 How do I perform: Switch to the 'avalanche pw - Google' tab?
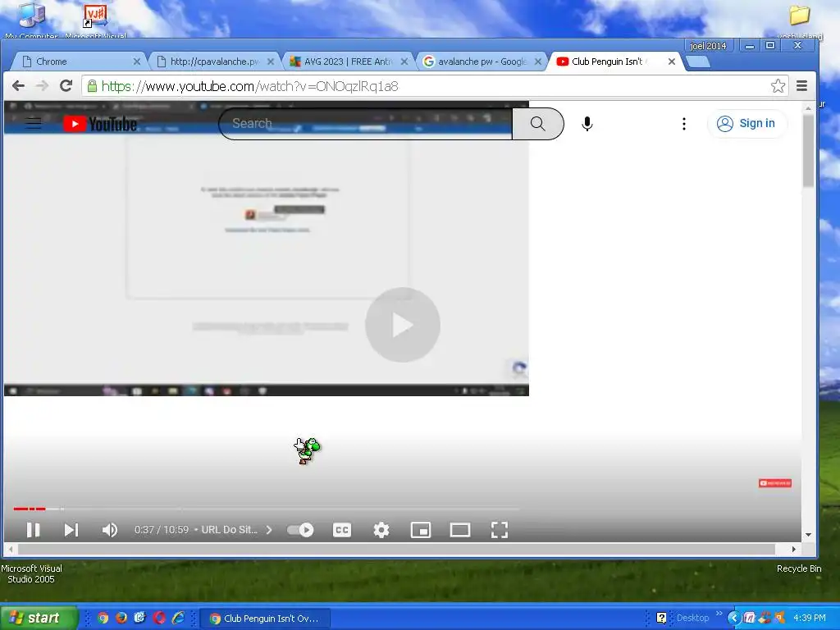click(x=479, y=62)
